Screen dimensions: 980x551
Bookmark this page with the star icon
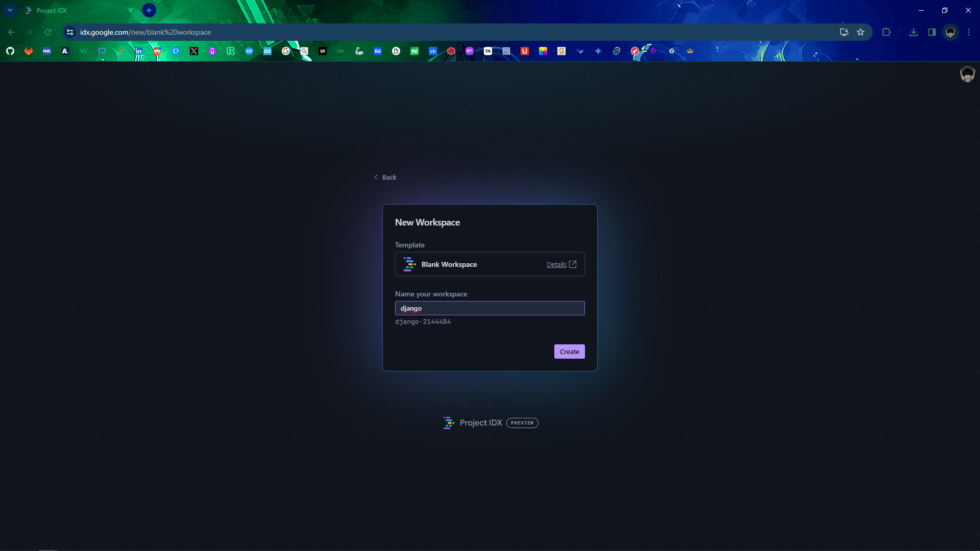(x=861, y=32)
